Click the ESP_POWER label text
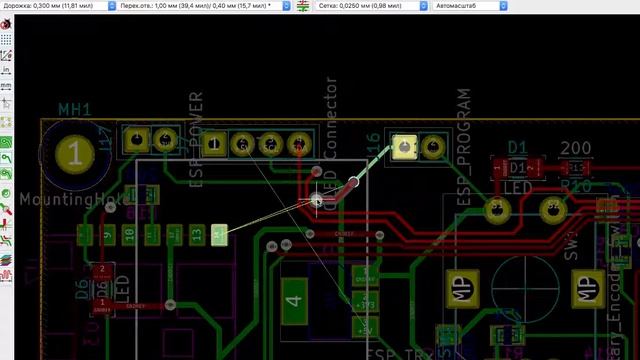The image size is (640, 360). pos(196,139)
